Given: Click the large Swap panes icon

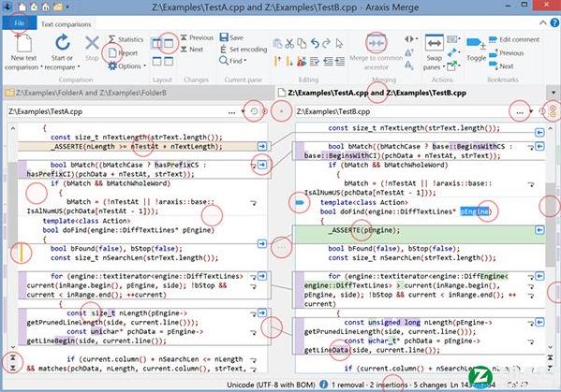Looking at the screenshot, I should coord(434,43).
